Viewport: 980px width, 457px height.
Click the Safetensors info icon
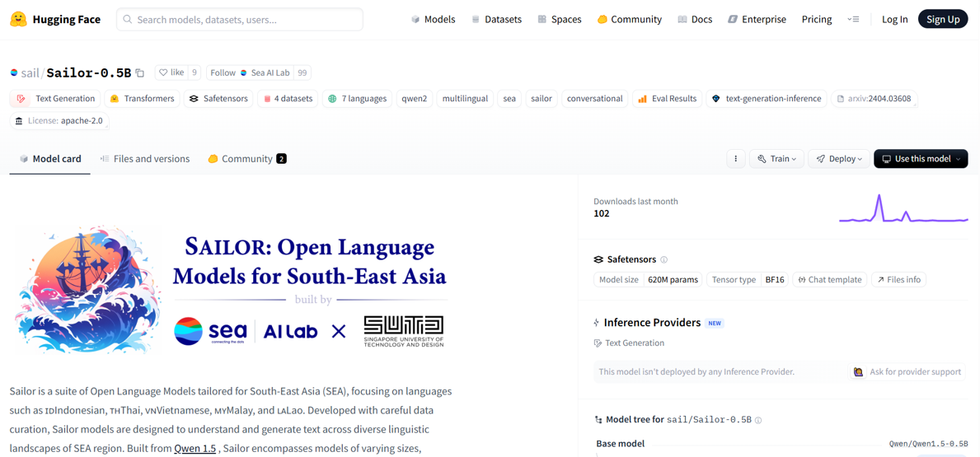click(663, 259)
